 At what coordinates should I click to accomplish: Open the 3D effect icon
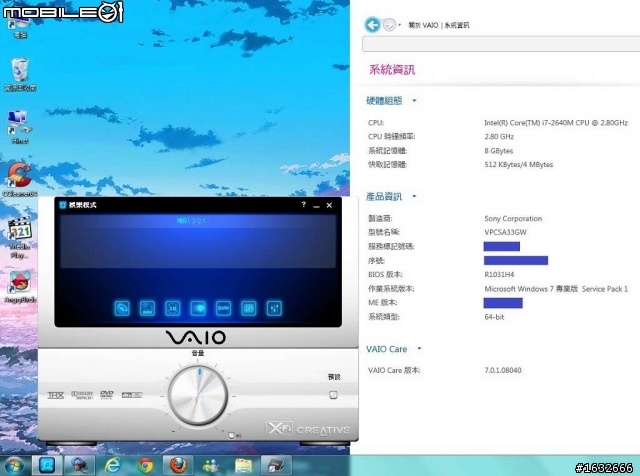(173, 308)
